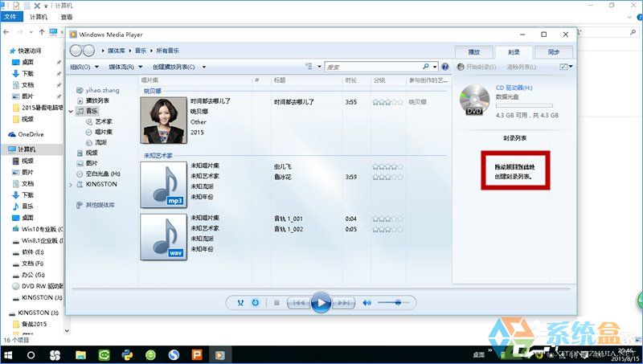
Task: Open 其他媒体库 item
Action: [x=96, y=205]
